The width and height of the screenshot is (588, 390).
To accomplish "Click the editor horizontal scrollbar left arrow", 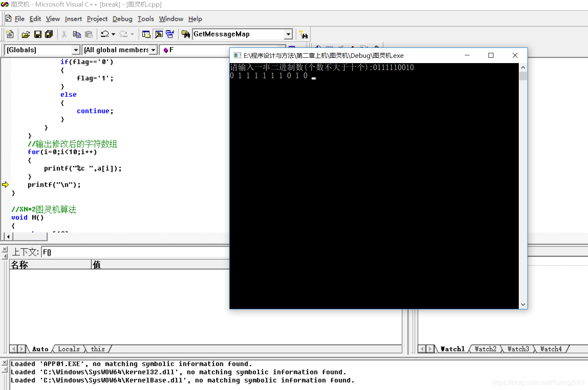I will point(8,236).
